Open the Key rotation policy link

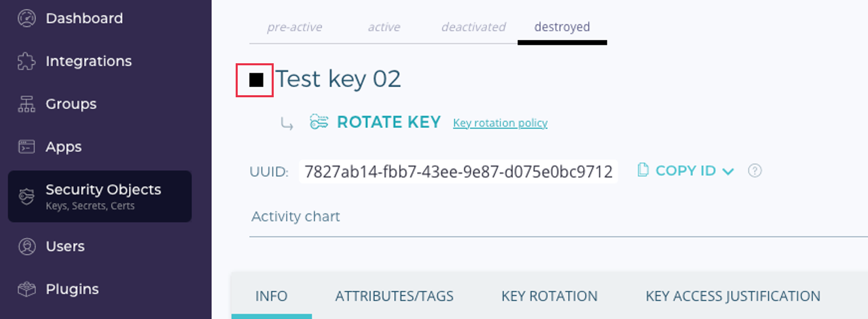(x=500, y=123)
